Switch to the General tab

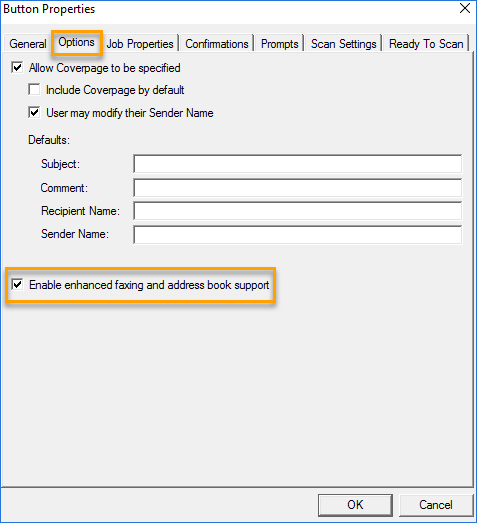(x=28, y=44)
